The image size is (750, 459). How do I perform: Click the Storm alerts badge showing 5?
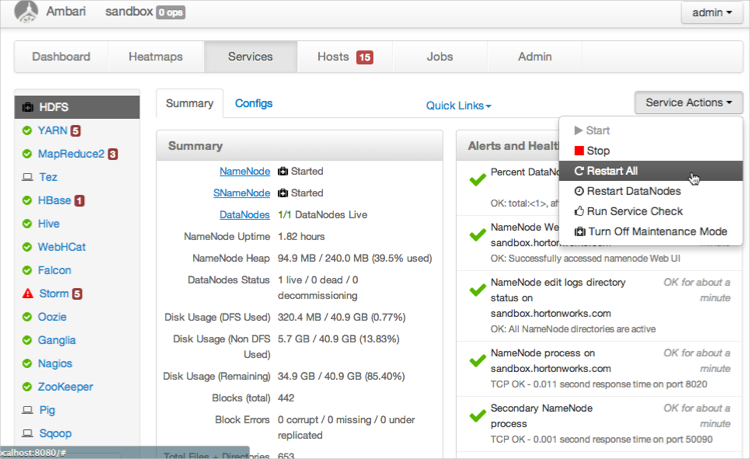(77, 294)
